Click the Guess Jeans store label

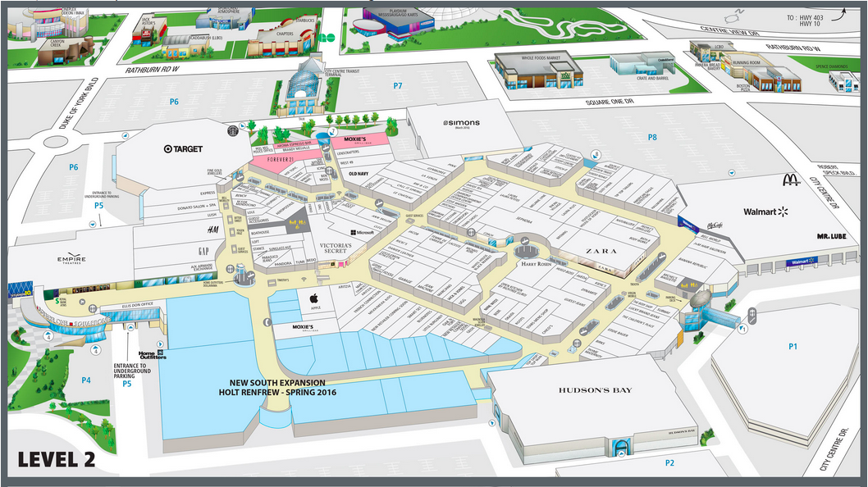coord(574,301)
